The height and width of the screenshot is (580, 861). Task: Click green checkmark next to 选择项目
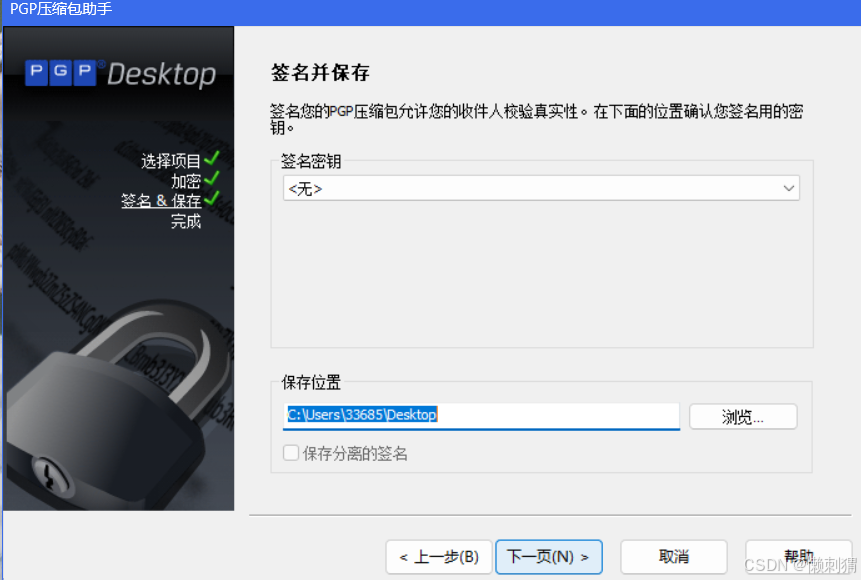pyautogui.click(x=212, y=159)
